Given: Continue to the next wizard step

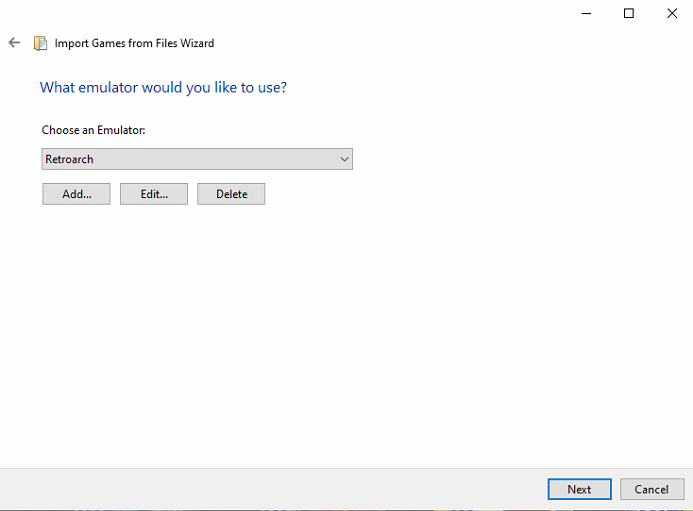Looking at the screenshot, I should 579,489.
